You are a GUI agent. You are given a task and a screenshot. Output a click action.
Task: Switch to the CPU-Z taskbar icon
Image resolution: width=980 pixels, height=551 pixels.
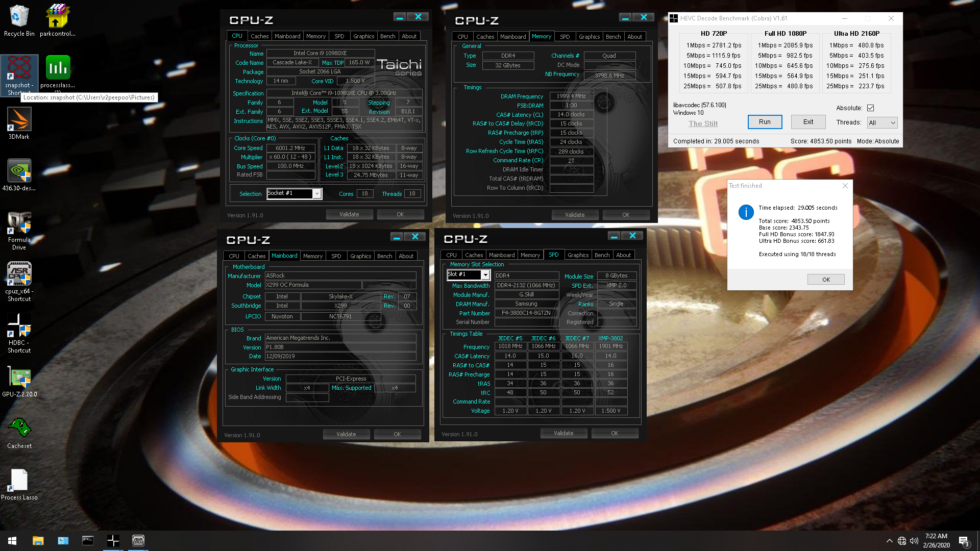click(x=138, y=541)
